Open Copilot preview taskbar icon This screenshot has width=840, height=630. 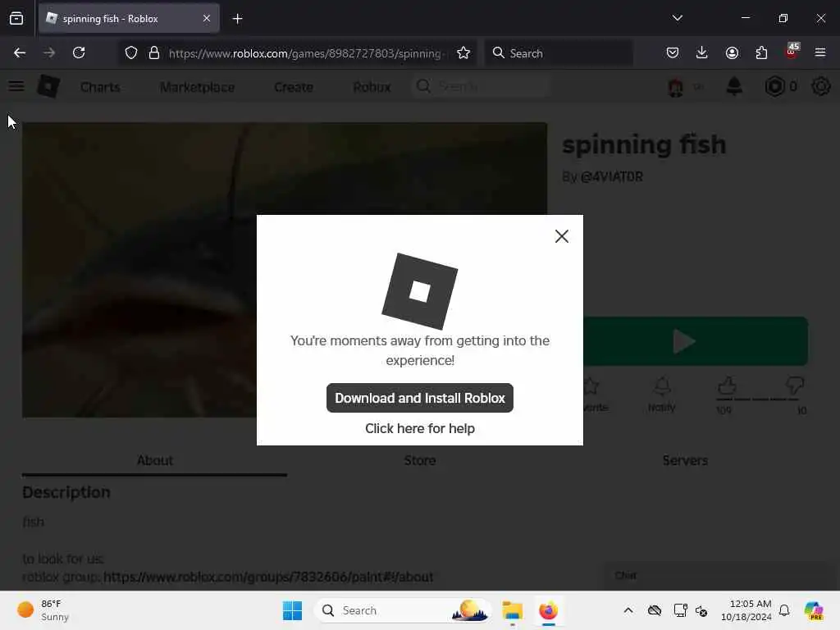pos(814,610)
